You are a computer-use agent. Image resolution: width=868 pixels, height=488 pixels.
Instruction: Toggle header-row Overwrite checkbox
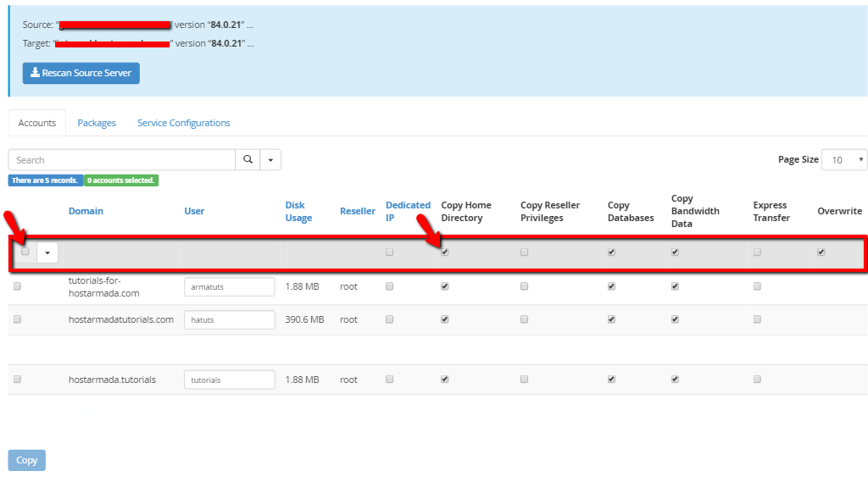[x=821, y=252]
